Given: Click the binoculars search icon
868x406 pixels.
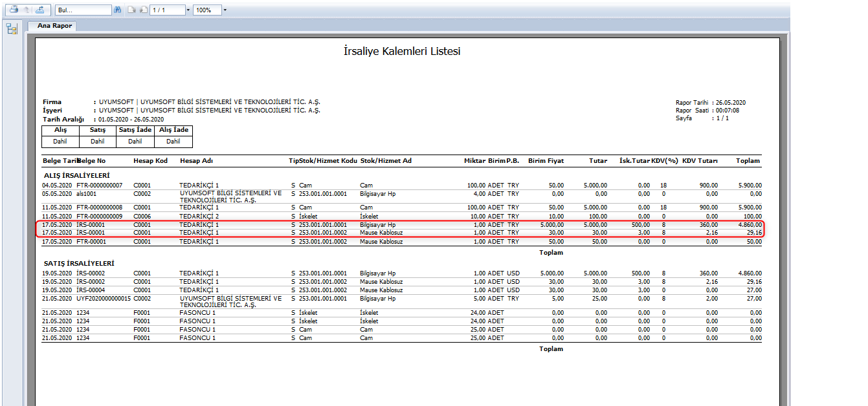Looking at the screenshot, I should [117, 10].
